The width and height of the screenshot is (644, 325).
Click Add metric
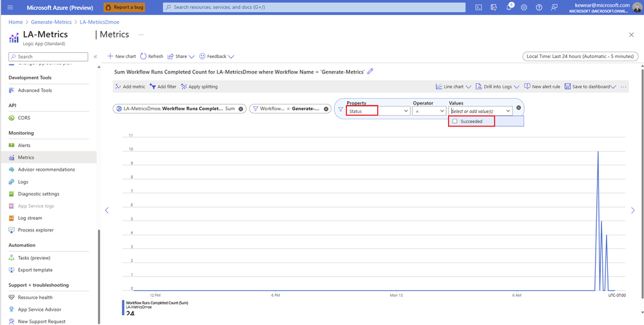pyautogui.click(x=130, y=86)
